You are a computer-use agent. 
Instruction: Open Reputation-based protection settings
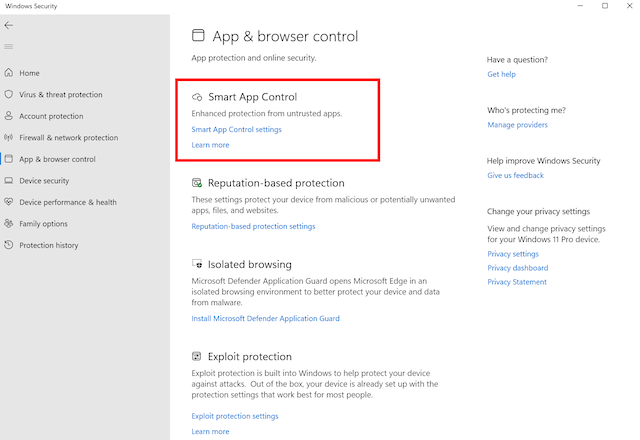click(x=253, y=226)
